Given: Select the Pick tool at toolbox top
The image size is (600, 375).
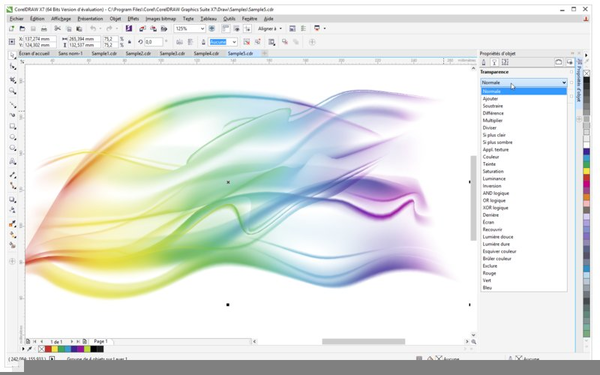Looking at the screenshot, I should coord(13,56).
